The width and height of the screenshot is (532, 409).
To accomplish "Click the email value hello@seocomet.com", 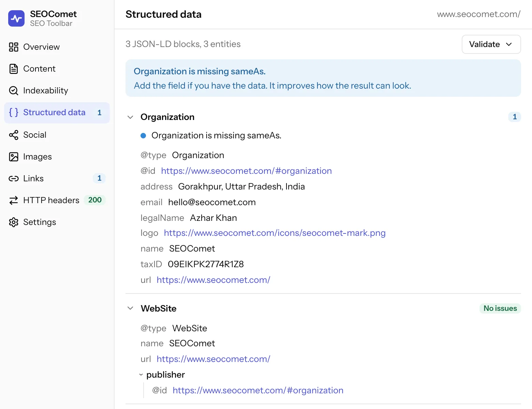I will pos(212,202).
